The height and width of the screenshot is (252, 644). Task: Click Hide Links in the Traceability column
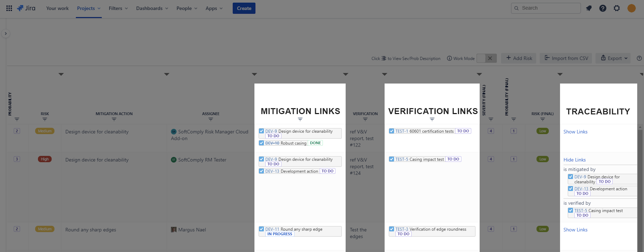coord(575,160)
